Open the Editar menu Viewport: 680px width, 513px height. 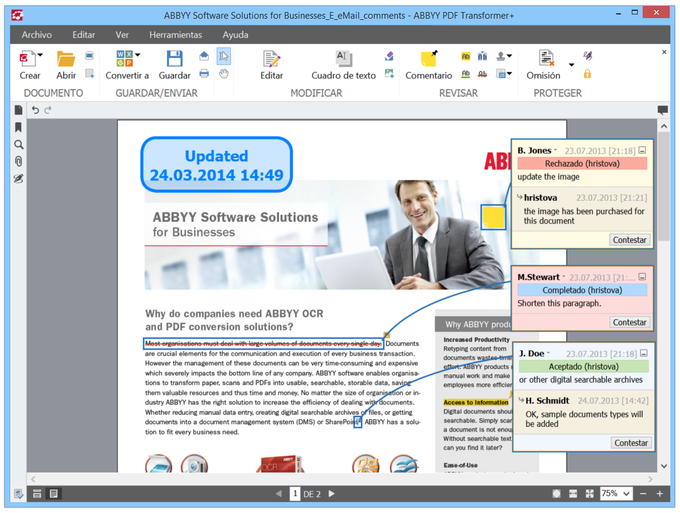[x=84, y=35]
